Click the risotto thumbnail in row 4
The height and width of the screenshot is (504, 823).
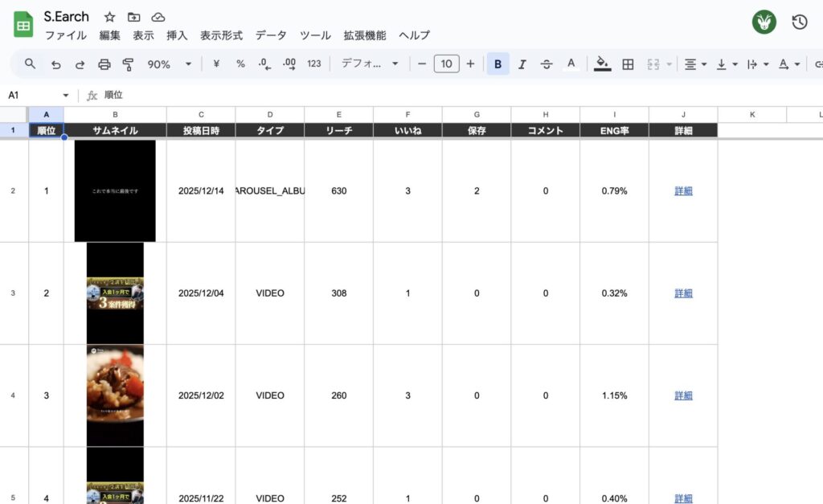click(115, 395)
